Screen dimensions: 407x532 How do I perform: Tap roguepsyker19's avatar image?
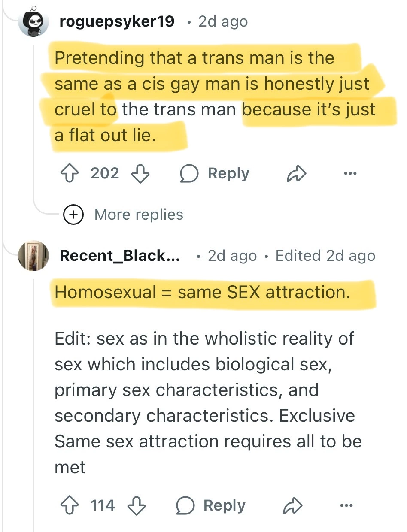coord(33,21)
